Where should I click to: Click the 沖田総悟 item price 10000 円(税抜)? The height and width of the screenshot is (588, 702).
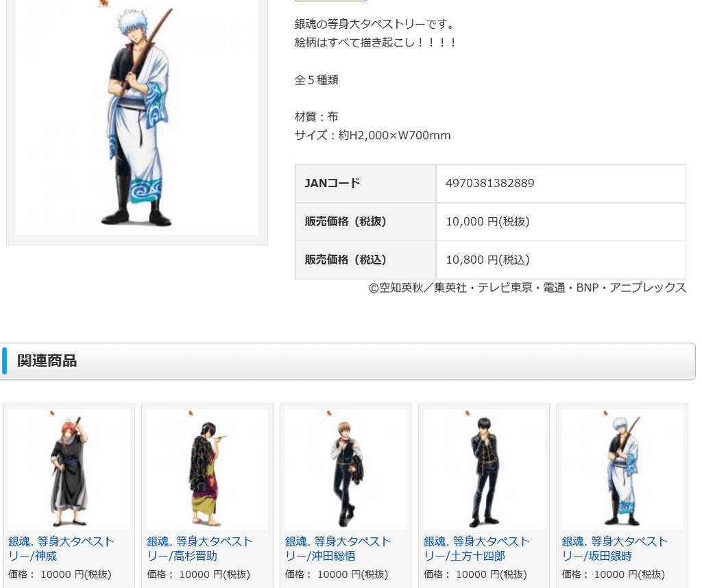pyautogui.click(x=337, y=574)
